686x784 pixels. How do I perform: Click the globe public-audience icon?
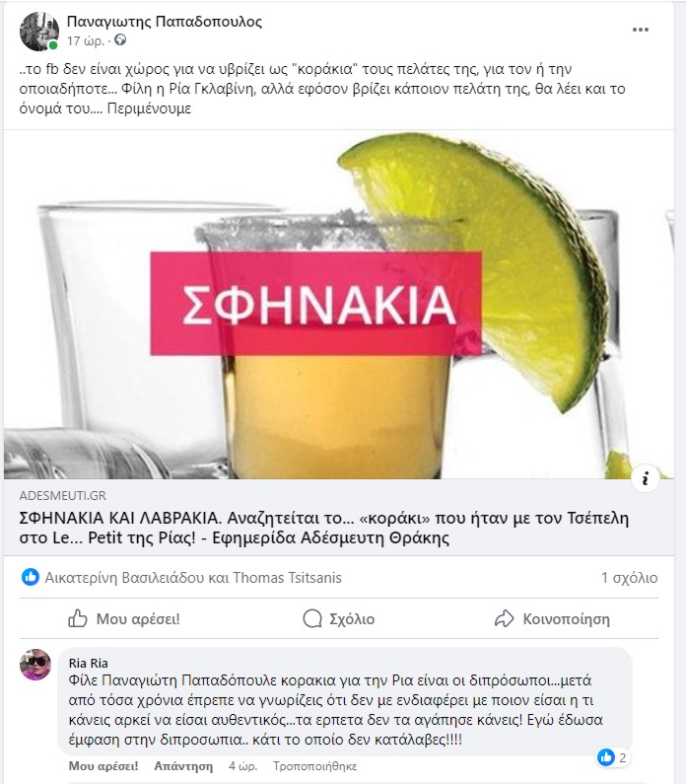pos(120,40)
